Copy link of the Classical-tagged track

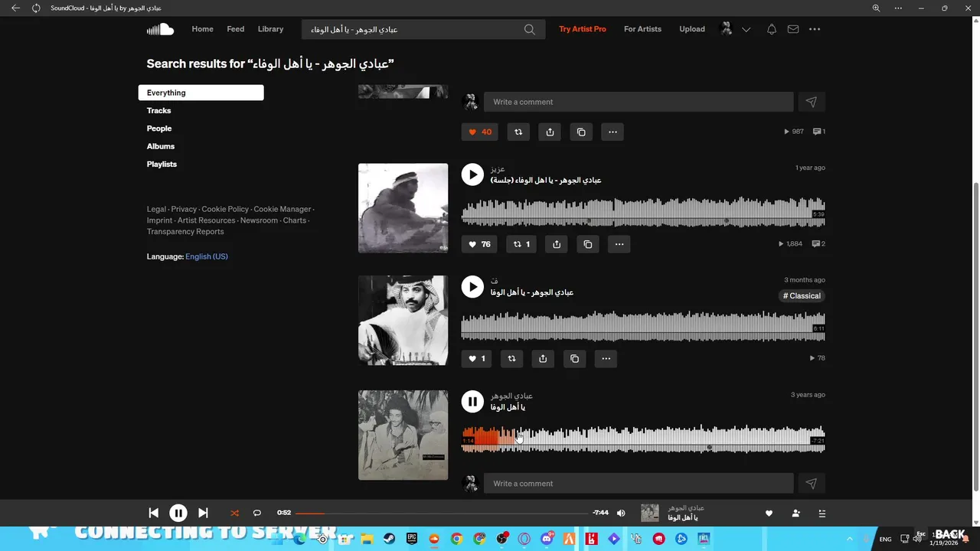(574, 358)
